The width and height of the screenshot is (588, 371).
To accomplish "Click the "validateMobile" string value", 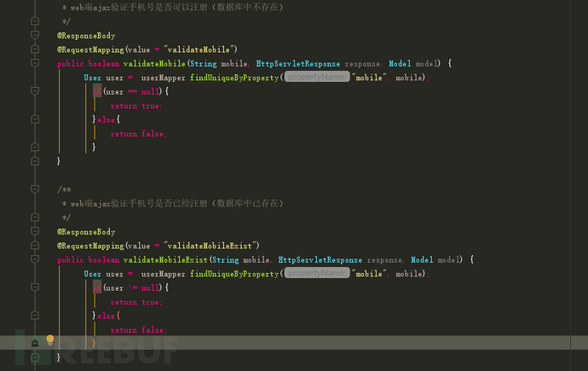I will coord(199,49).
